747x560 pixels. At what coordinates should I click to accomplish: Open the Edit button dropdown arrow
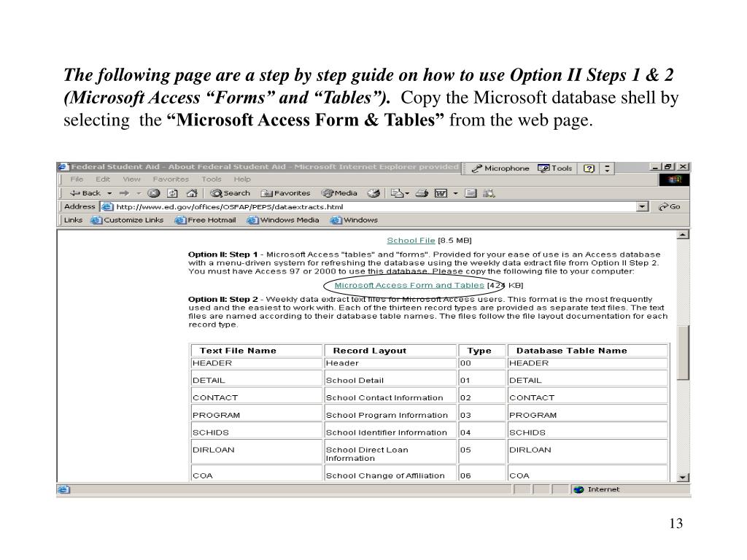pos(455,193)
